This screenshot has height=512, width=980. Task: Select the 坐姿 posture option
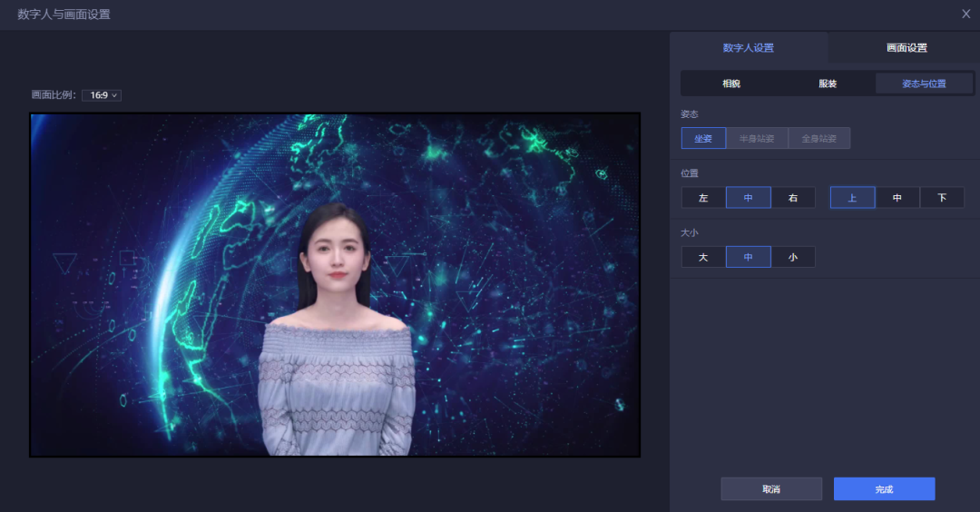(703, 138)
